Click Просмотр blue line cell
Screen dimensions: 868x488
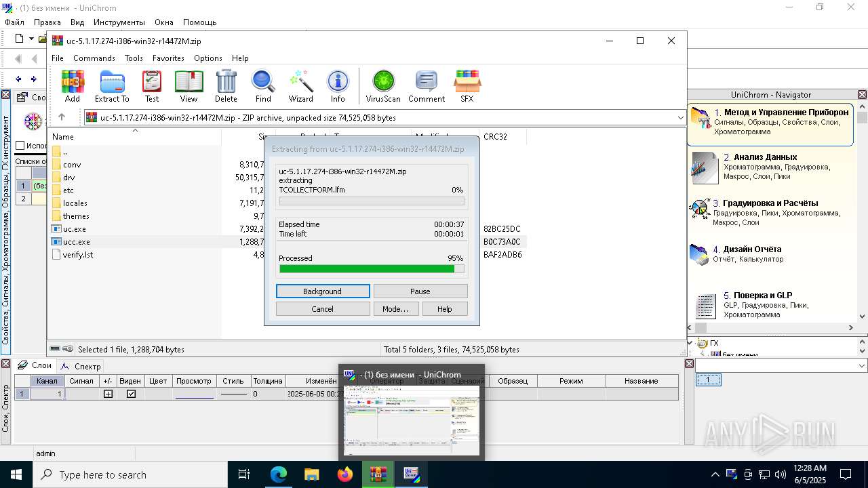coord(194,394)
